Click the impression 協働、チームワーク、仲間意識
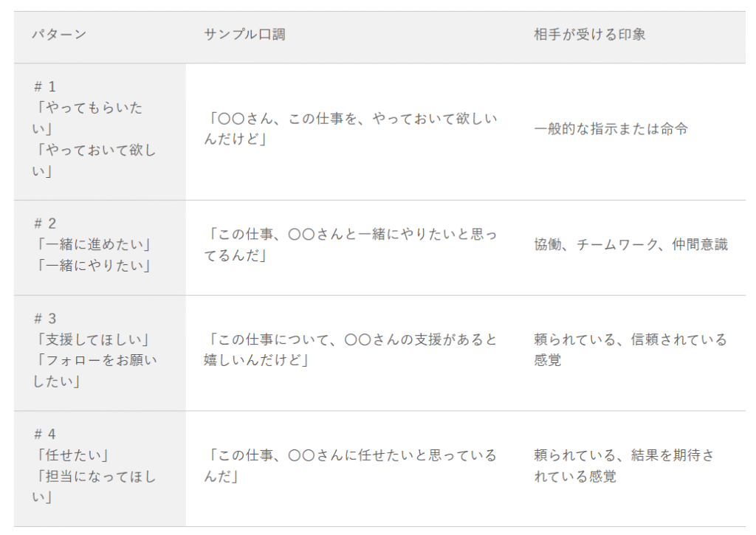The height and width of the screenshot is (535, 756). coord(630,245)
